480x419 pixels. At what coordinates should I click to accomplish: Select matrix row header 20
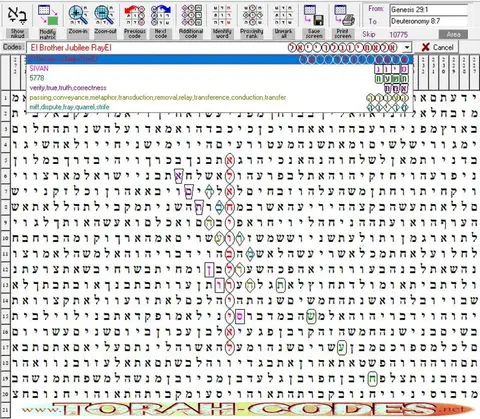click(x=5, y=394)
